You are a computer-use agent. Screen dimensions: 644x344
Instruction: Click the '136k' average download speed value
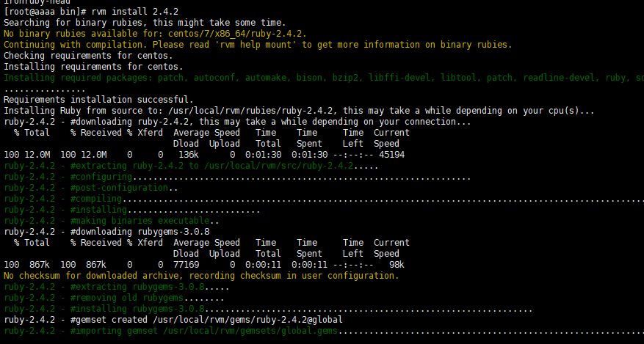tap(189, 155)
